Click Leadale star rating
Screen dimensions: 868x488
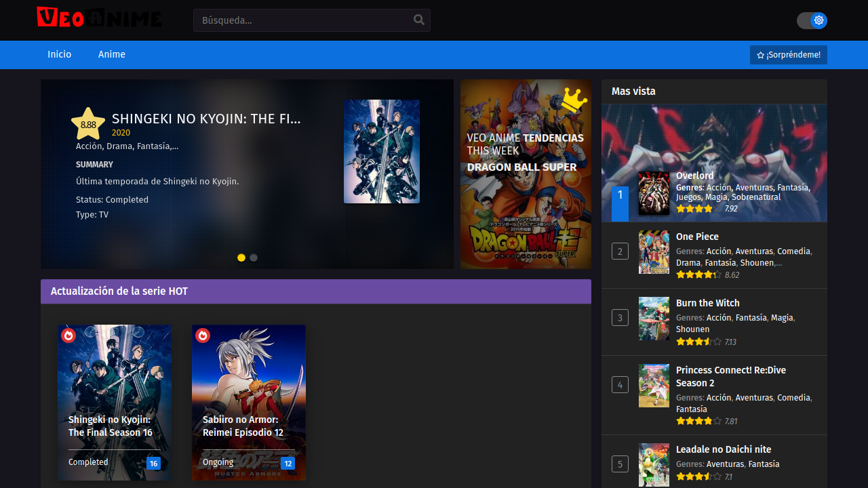[698, 476]
